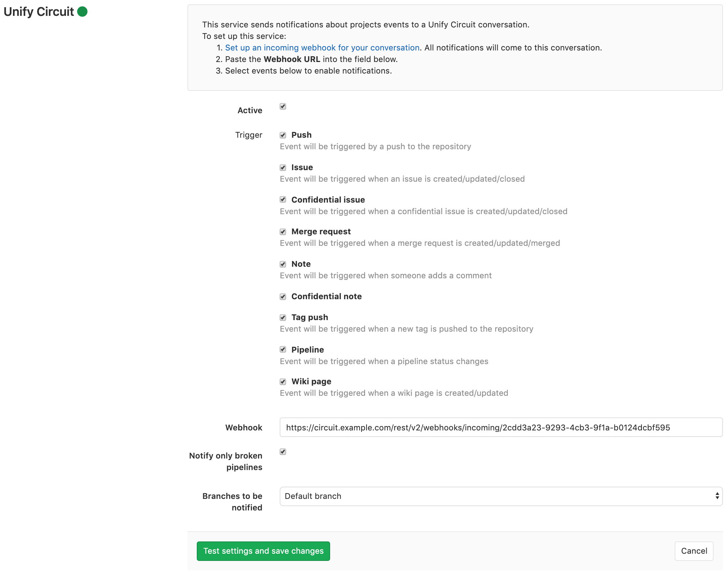
Task: Toggle Notify only broken pipelines
Action: (x=284, y=452)
